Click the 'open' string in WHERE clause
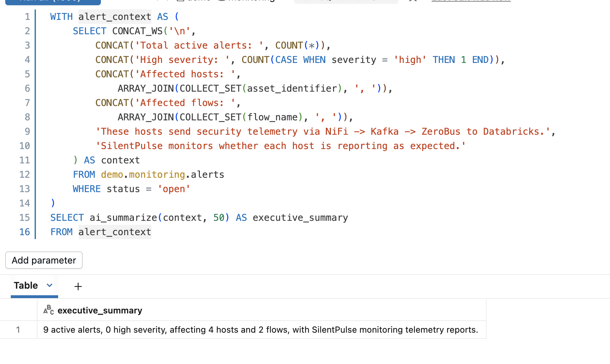The height and width of the screenshot is (364, 610). click(174, 189)
